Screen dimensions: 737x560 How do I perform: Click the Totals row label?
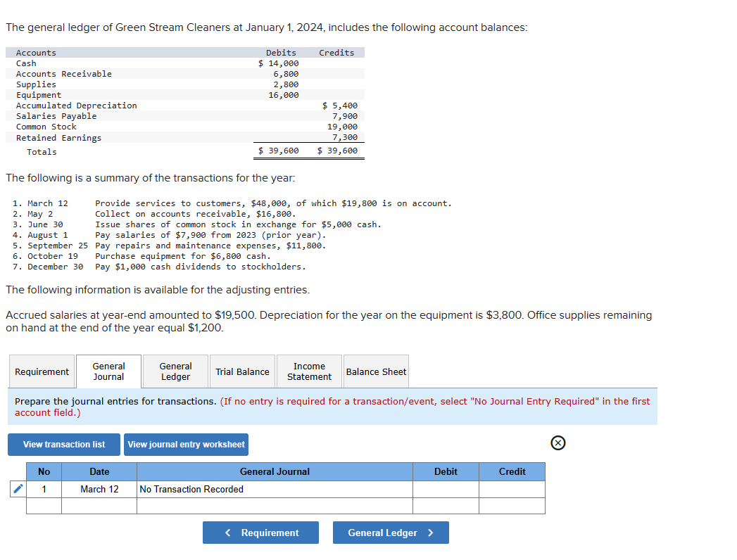42,152
